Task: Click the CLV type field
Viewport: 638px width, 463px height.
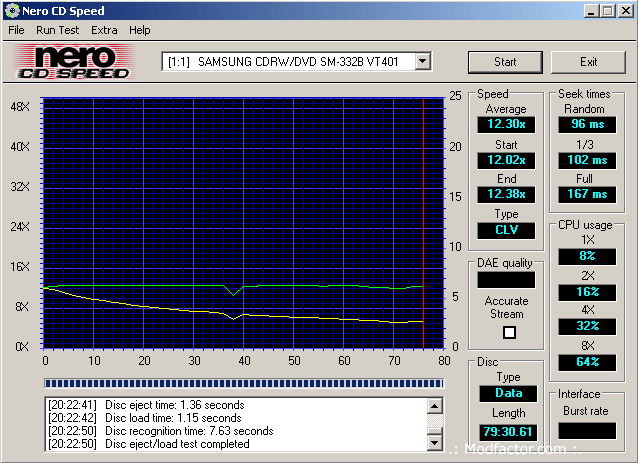Action: (505, 230)
